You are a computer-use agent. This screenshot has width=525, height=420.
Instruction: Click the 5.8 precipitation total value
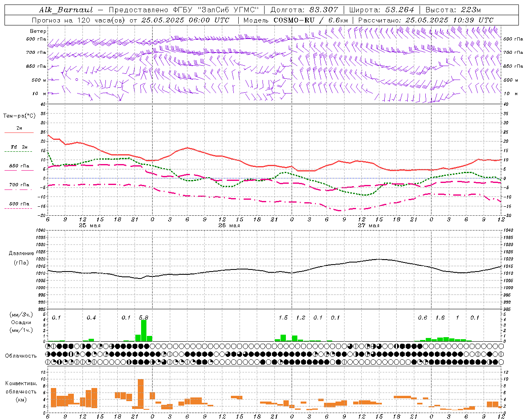pyautogui.click(x=144, y=317)
